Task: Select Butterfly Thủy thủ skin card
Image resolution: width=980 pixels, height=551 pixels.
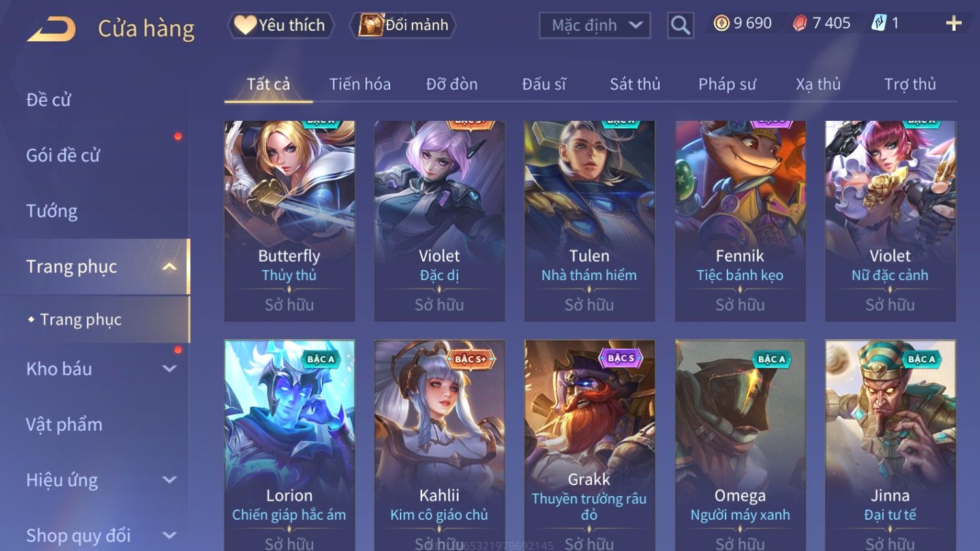Action: pos(289,221)
